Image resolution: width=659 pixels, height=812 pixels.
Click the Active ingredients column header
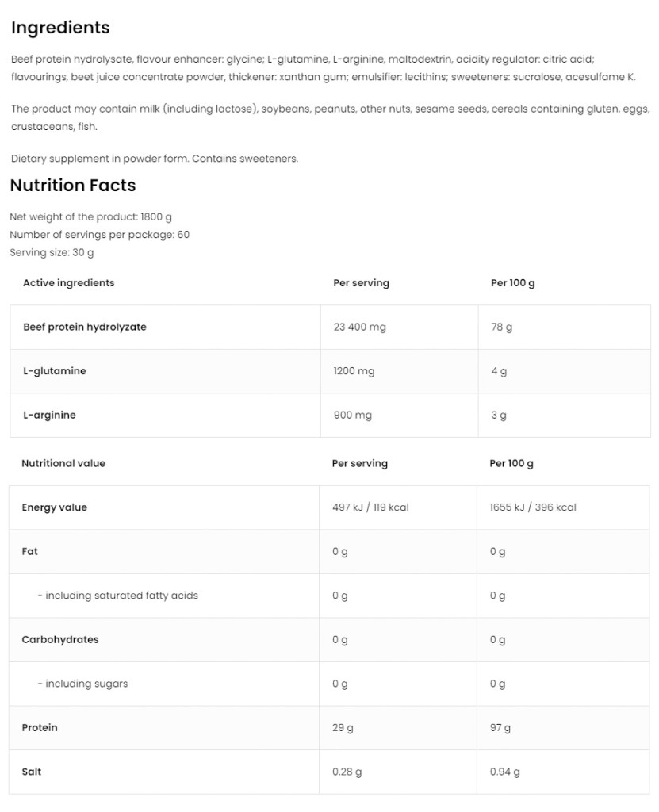[69, 283]
